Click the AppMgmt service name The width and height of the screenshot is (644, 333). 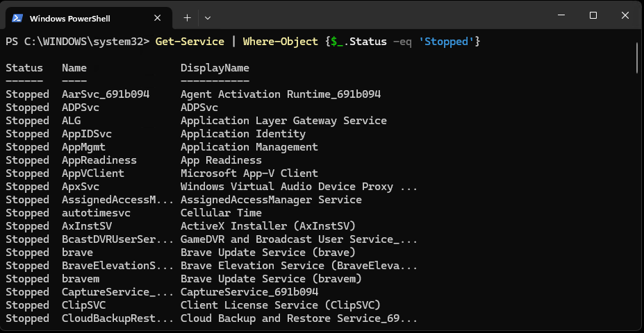coord(84,147)
